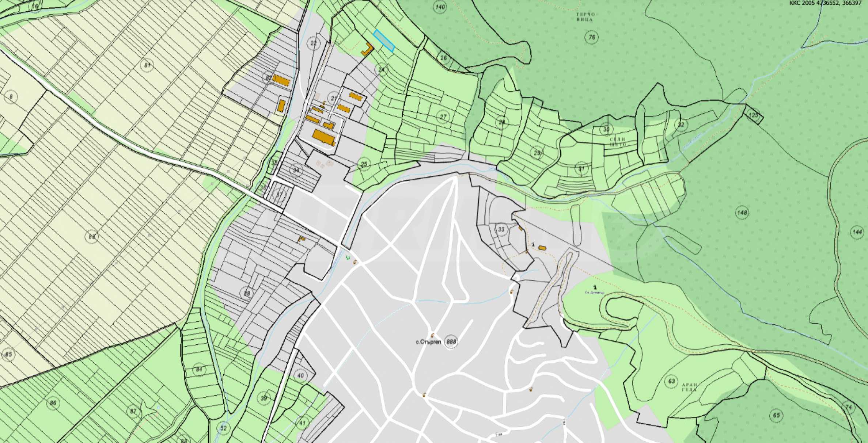Click the blue highlighted parcel outline
868x443 pixels.
pos(384,41)
